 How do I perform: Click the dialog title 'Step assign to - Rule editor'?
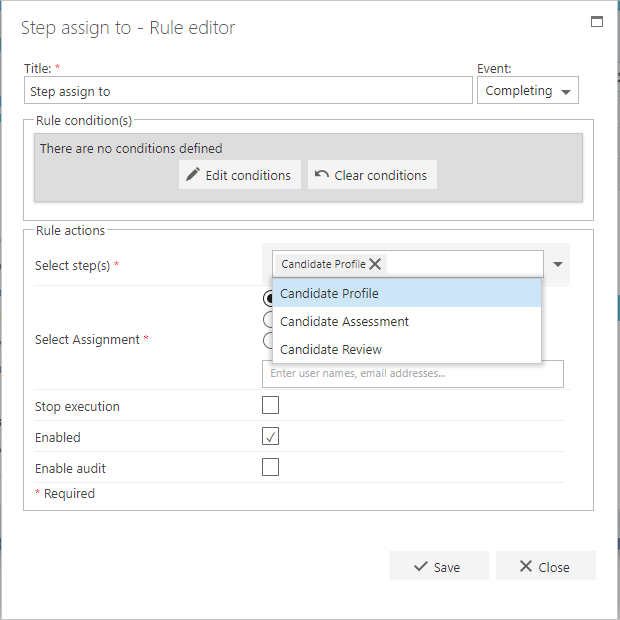click(128, 28)
